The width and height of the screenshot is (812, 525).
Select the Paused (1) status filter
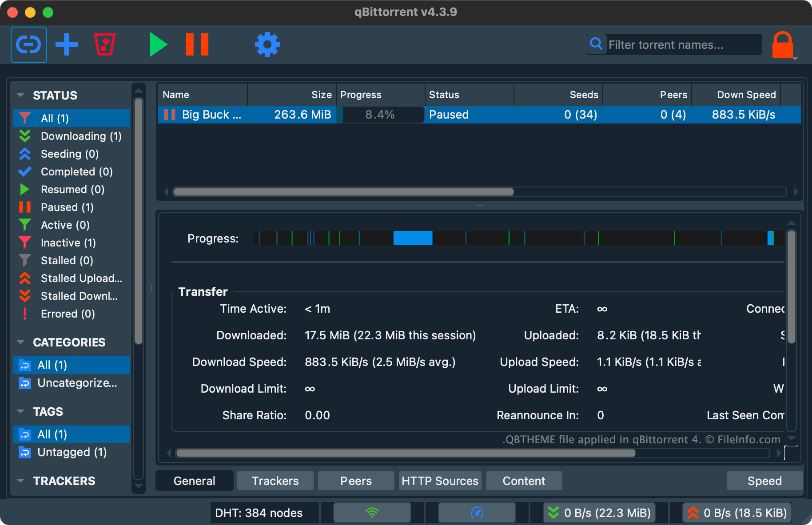(72, 207)
